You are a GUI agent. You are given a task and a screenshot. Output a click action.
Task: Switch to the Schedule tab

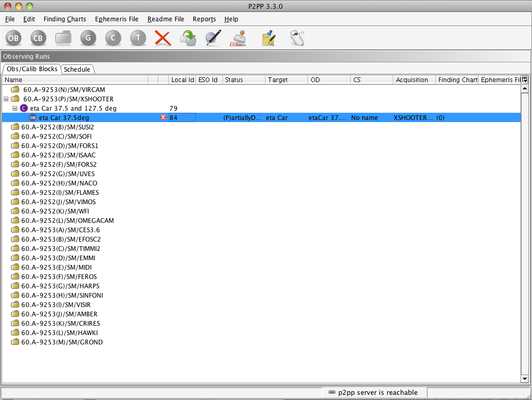[77, 69]
